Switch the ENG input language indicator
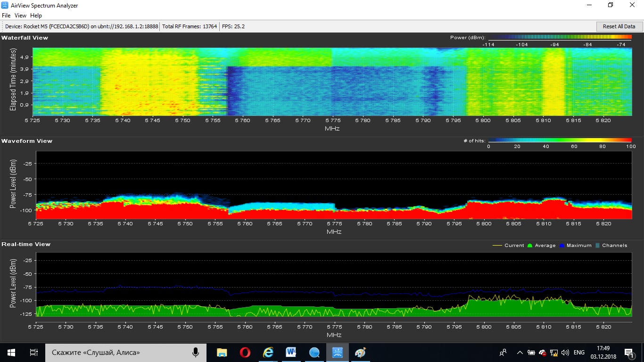The image size is (644, 362). coord(579,352)
